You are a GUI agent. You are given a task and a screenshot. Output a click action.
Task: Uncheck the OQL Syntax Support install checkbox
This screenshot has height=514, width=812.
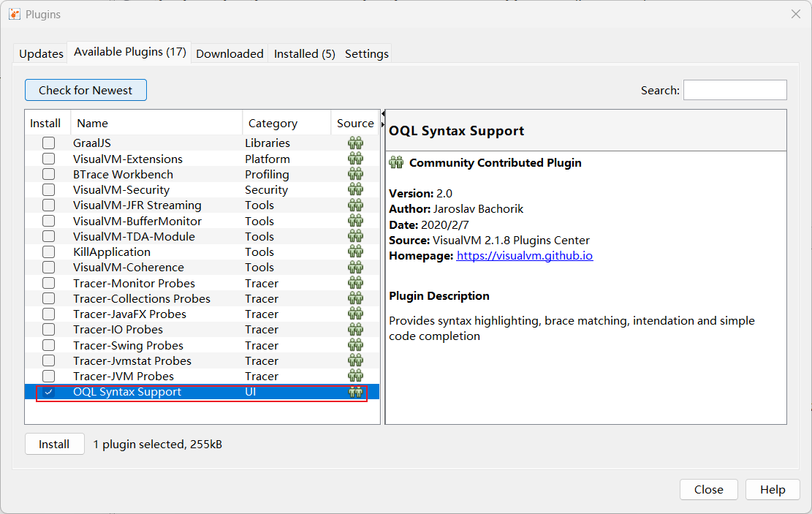pos(48,392)
